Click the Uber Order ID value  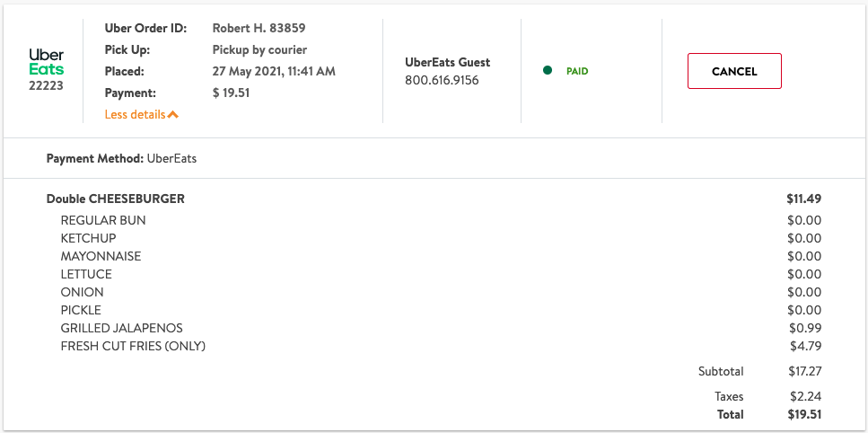(x=259, y=28)
